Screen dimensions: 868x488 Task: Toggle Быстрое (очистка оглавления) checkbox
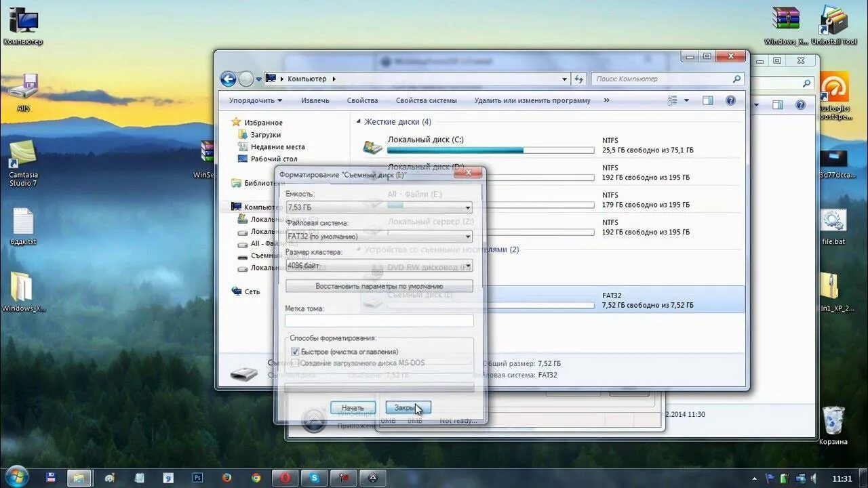(295, 352)
